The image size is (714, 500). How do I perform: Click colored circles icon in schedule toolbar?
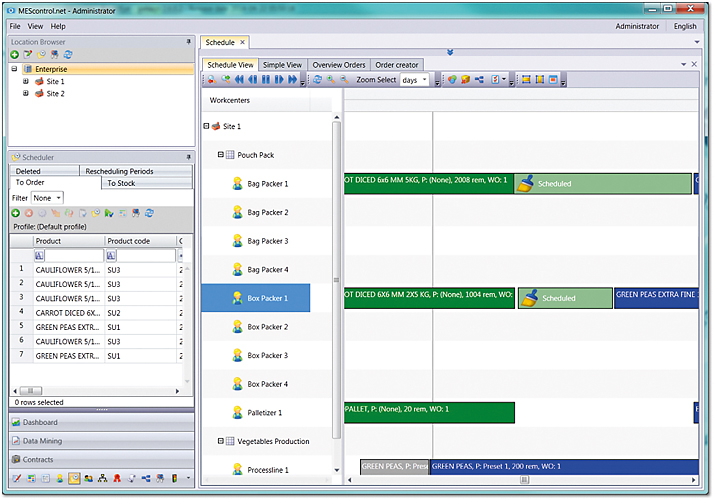pos(452,80)
